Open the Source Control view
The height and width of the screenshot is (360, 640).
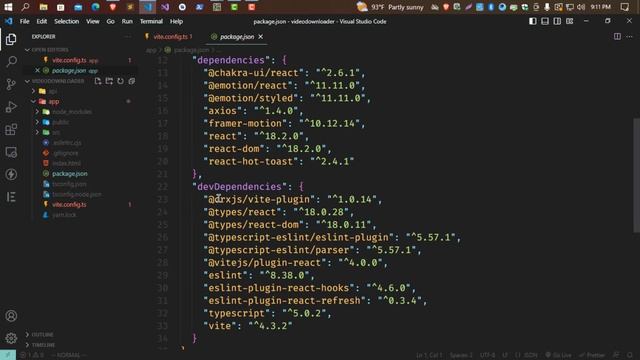coord(11,84)
